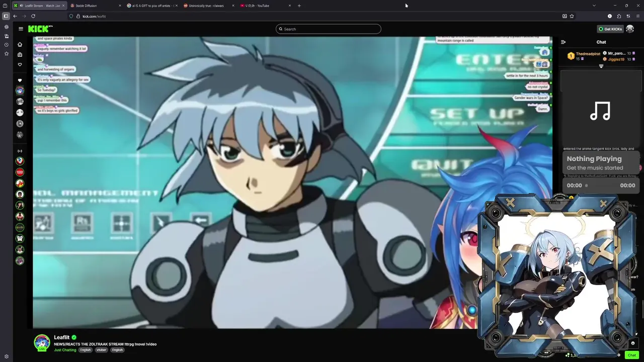Switch to the 'Unironically true : r/aiwars' tab
644x362 pixels.
pyautogui.click(x=208, y=6)
